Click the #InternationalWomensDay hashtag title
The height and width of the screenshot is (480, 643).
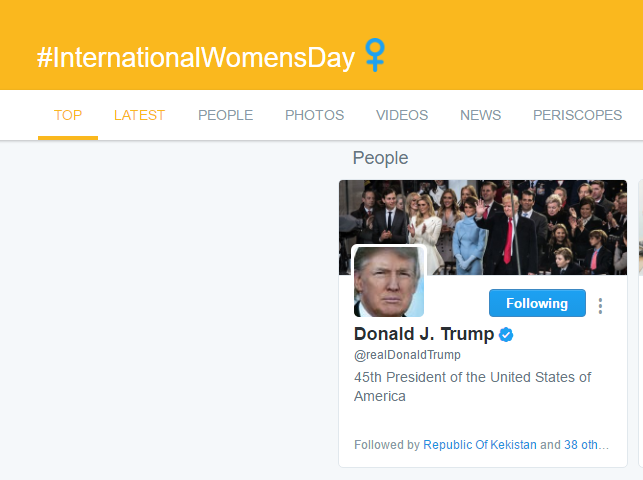click(196, 58)
